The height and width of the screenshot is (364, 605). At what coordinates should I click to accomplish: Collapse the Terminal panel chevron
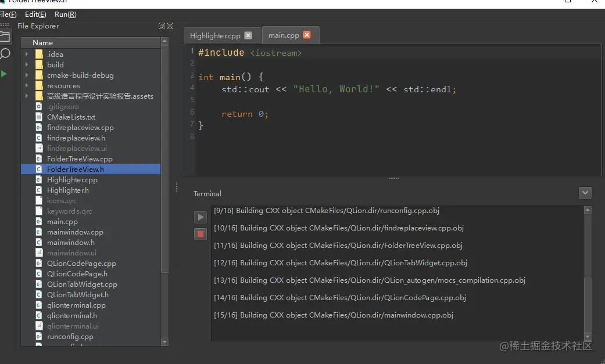(x=585, y=193)
